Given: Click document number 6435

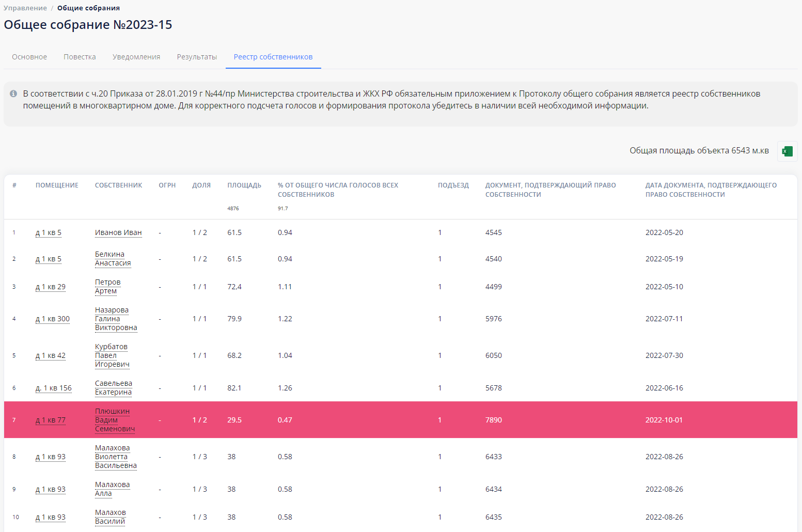Looking at the screenshot, I should pyautogui.click(x=494, y=517).
